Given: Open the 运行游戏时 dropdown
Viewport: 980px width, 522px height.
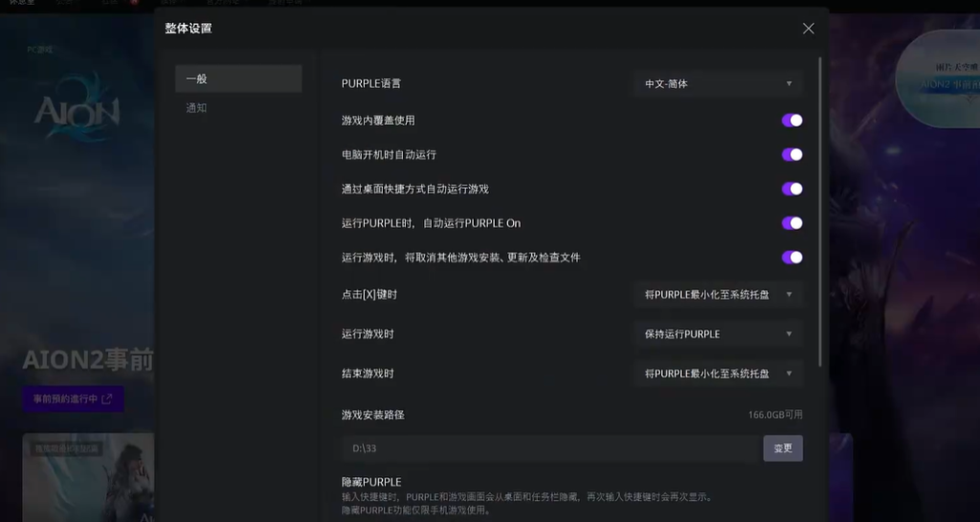Looking at the screenshot, I should pos(717,334).
